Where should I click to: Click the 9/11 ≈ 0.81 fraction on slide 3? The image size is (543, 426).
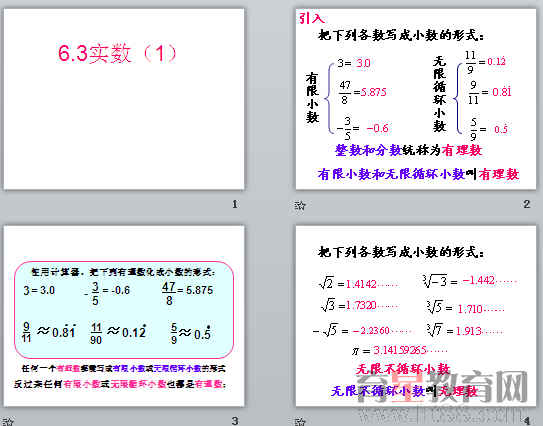pyautogui.click(x=49, y=332)
